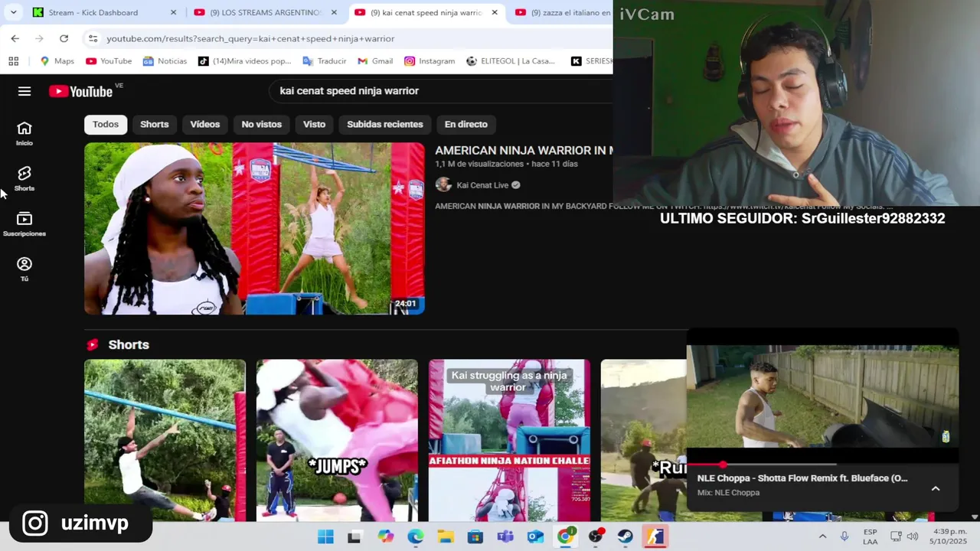This screenshot has height=551, width=980.
Task: Go back with browser back arrow
Action: pos(15,38)
